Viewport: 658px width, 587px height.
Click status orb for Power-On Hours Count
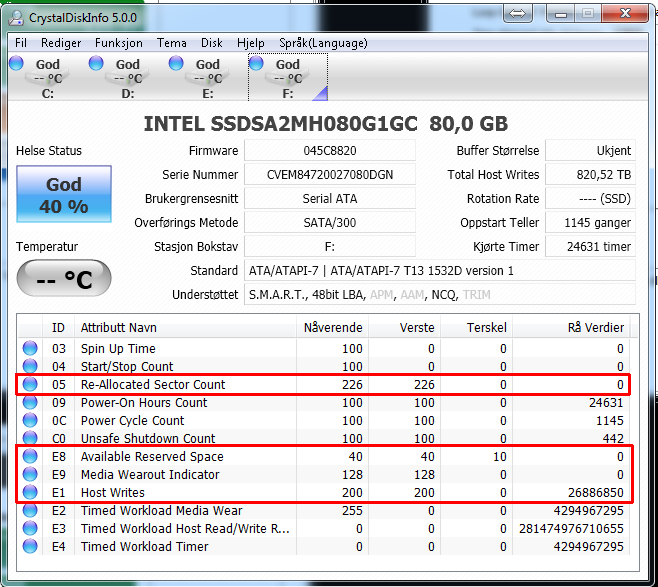30,402
